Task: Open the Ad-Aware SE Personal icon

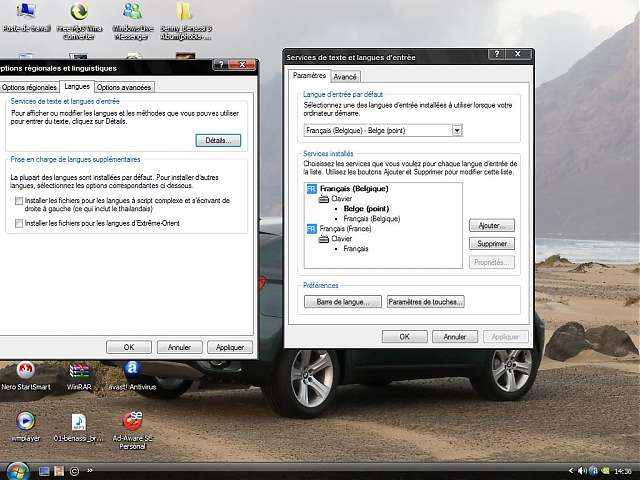Action: pyautogui.click(x=132, y=421)
